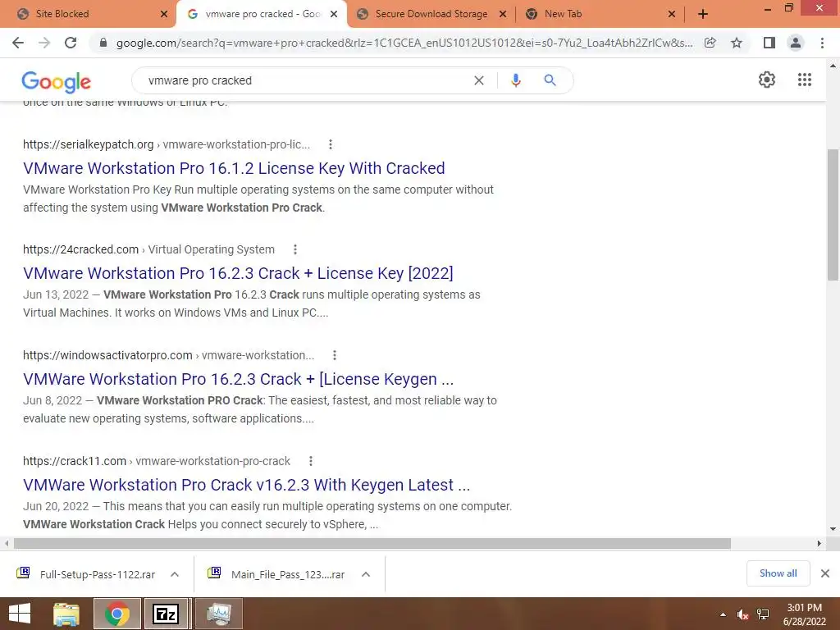Click the address bar URL
Image resolution: width=840 pixels, height=630 pixels.
click(x=404, y=43)
